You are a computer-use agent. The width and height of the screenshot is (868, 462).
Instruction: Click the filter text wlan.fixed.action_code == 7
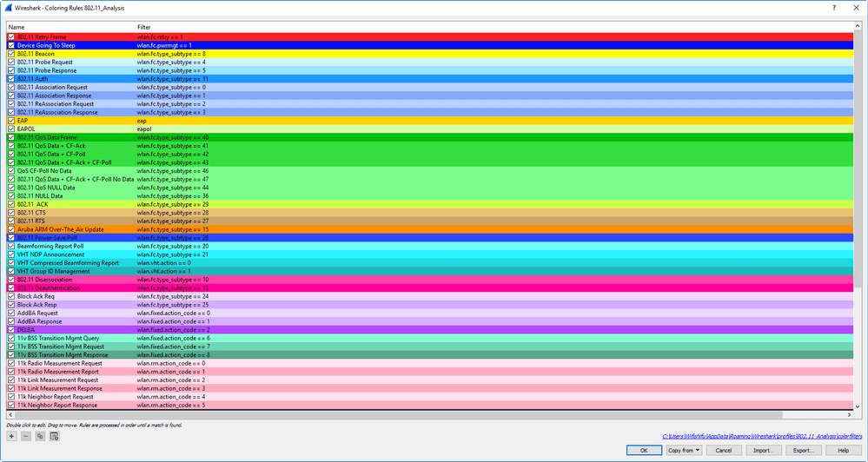tap(174, 346)
